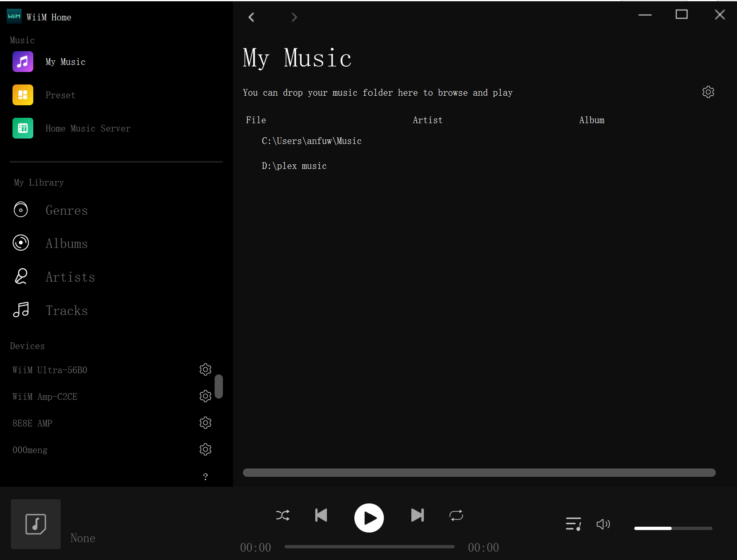Viewport: 737px width, 560px height.
Task: Skip to previous track
Action: [x=321, y=515]
